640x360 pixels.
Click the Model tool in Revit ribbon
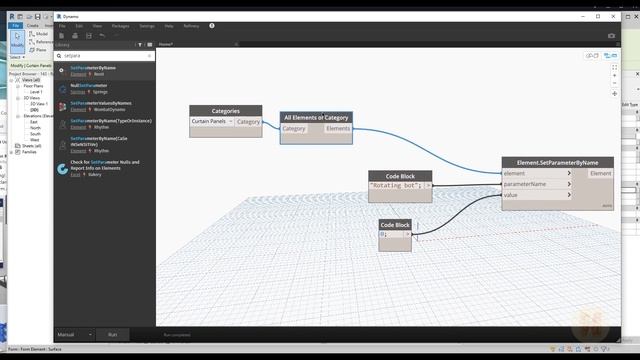coord(38,34)
